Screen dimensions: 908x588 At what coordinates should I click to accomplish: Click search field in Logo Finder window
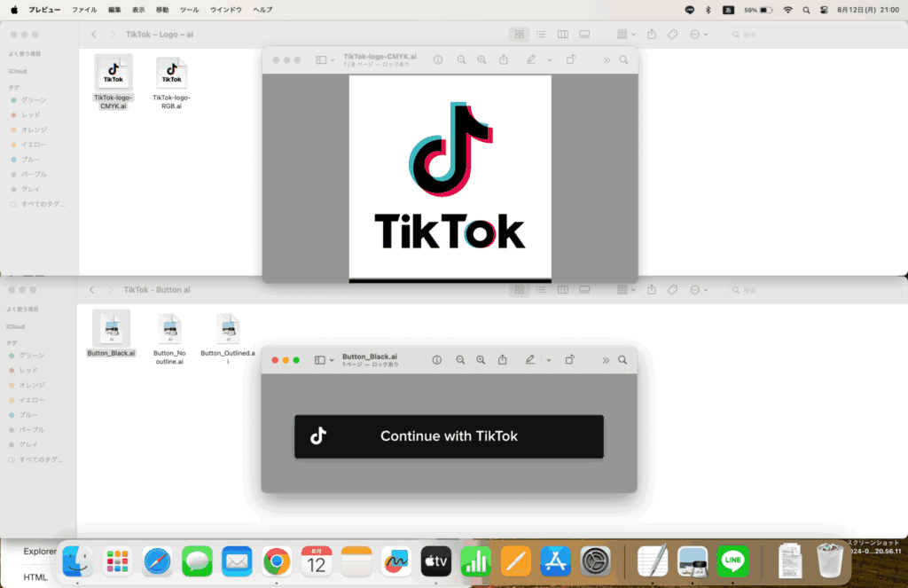pyautogui.click(x=817, y=35)
